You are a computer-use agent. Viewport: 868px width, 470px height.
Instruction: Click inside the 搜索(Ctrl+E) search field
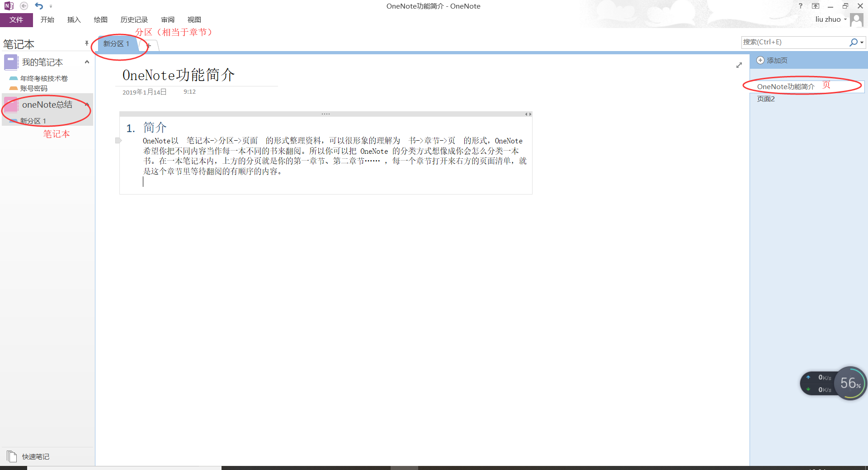[x=796, y=42]
